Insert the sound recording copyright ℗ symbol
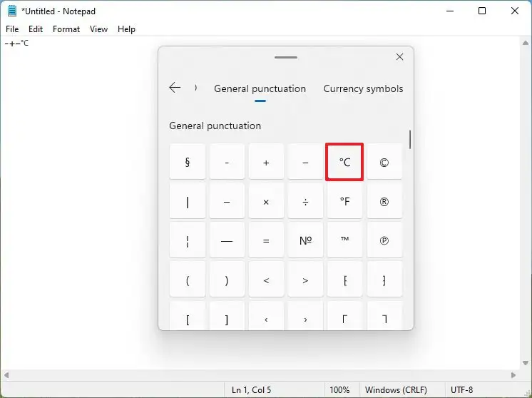Screen dimensions: 532x398 (384, 240)
